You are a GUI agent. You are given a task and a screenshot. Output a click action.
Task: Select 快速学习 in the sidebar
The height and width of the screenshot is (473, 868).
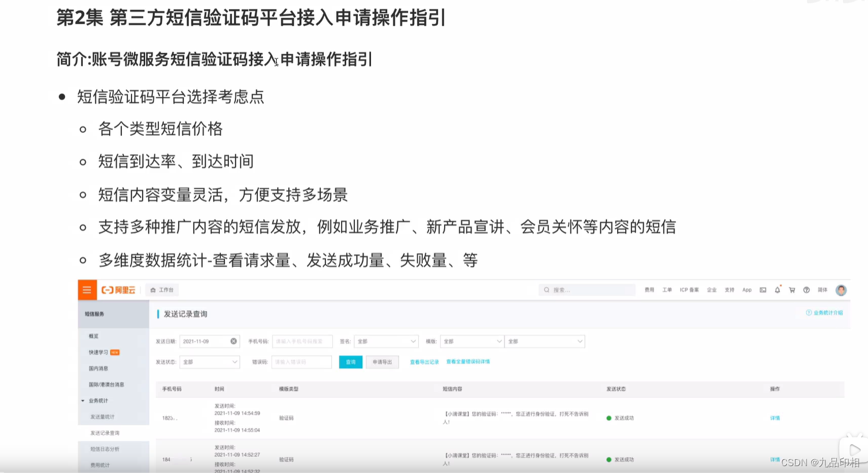(98, 352)
